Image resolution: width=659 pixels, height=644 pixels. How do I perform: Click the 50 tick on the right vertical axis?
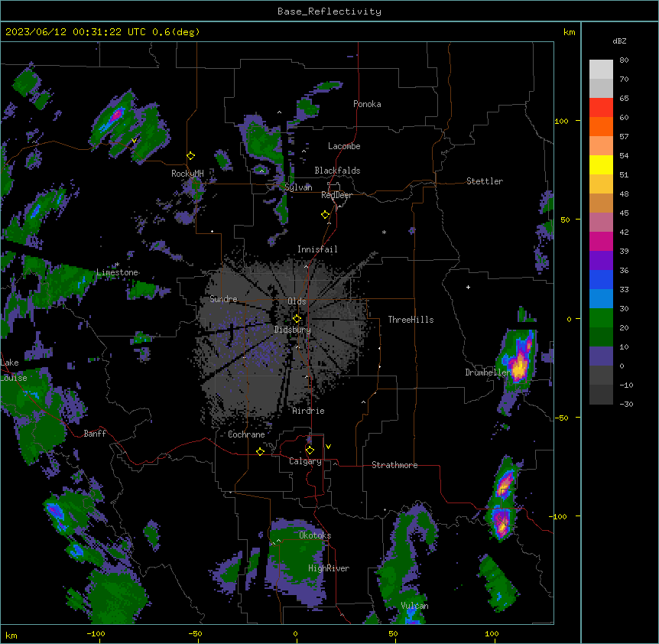pos(565,220)
